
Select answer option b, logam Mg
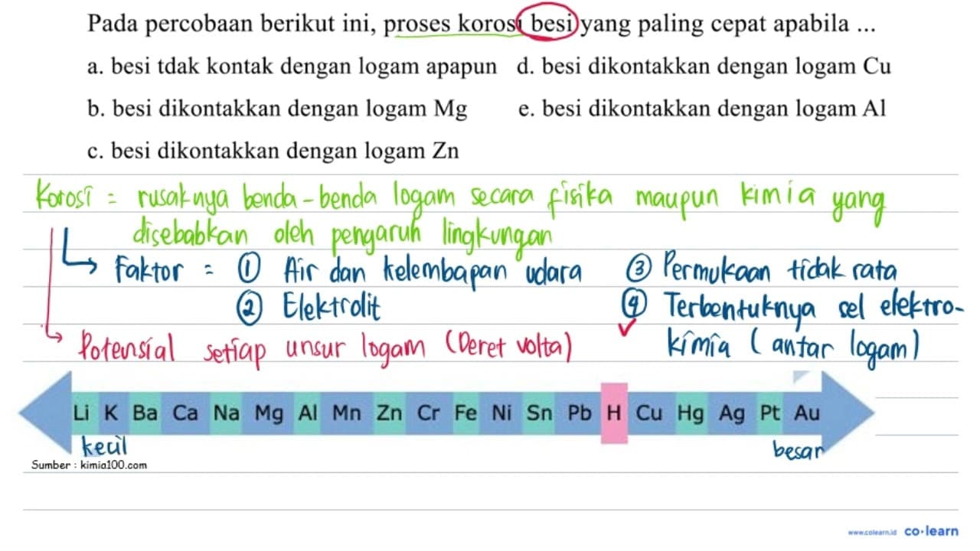click(277, 109)
